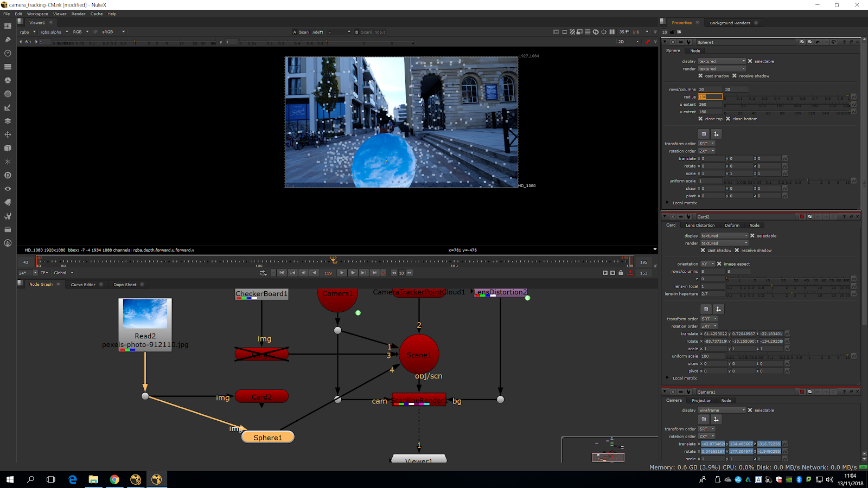Click the play forward button
The width and height of the screenshot is (868, 488).
[341, 273]
